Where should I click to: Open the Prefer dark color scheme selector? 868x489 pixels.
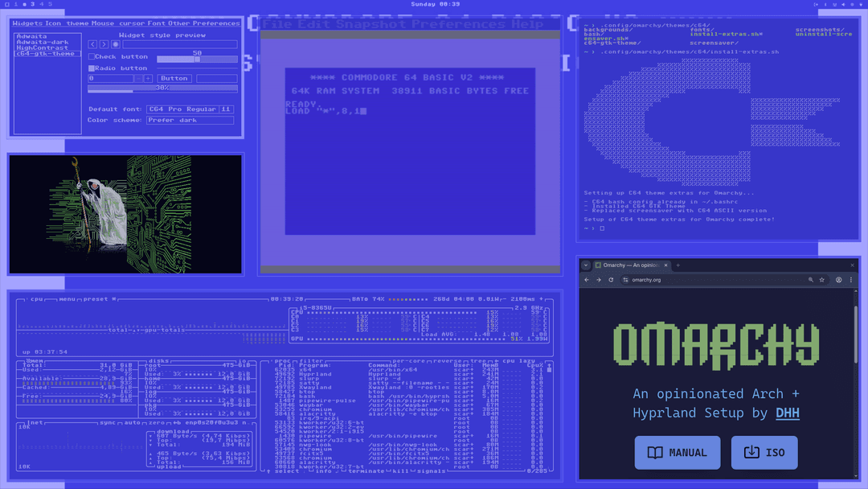(189, 120)
